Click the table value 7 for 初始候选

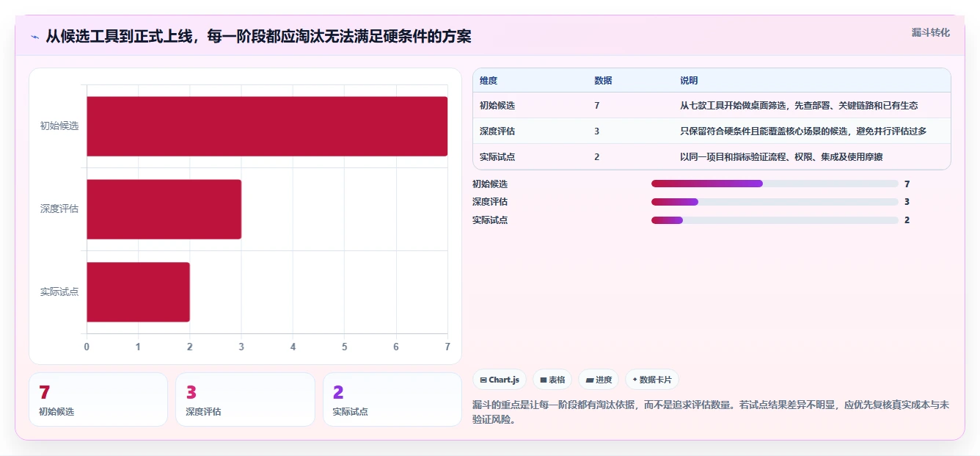pos(597,106)
